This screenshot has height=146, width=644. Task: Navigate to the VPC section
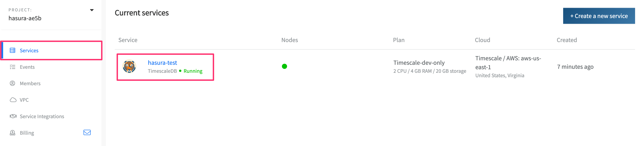tap(24, 100)
